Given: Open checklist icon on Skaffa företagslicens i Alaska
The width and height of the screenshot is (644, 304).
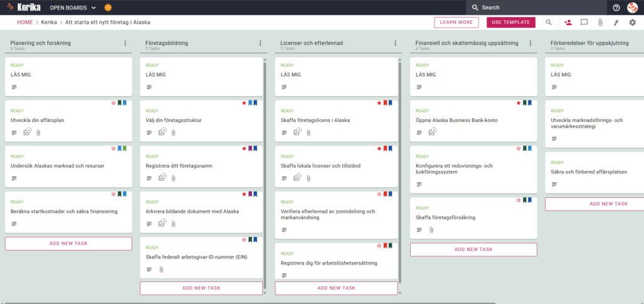Looking at the screenshot, I should coord(297,132).
